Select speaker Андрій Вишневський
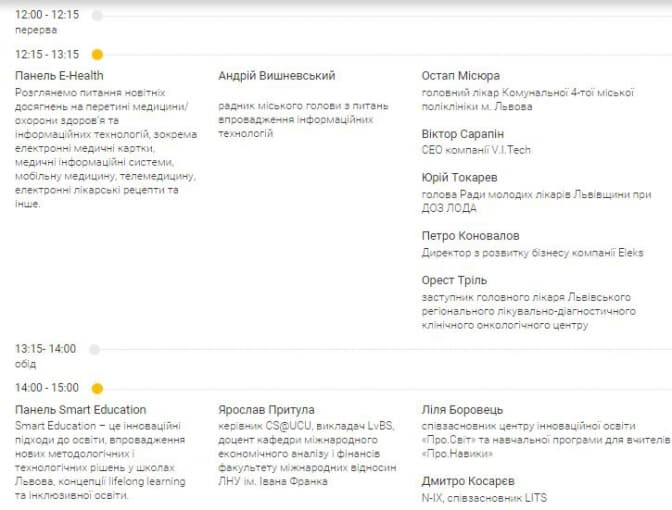 pyautogui.click(x=276, y=76)
